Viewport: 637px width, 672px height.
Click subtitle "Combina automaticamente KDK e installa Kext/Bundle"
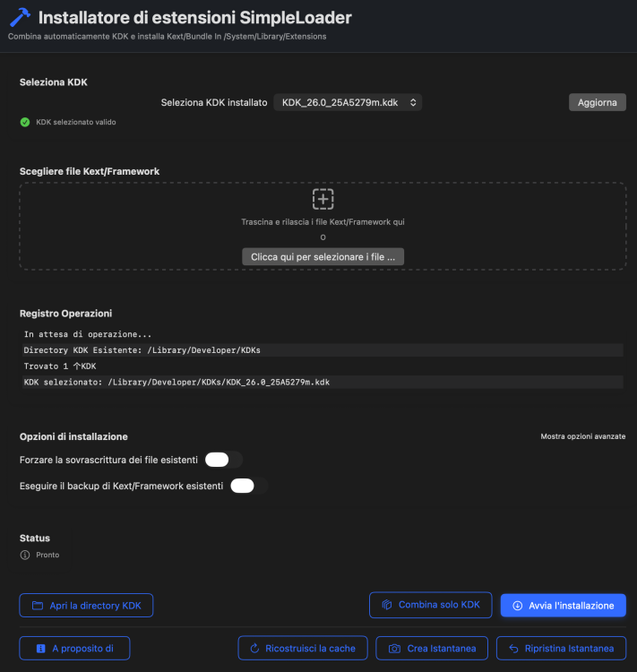click(114, 37)
